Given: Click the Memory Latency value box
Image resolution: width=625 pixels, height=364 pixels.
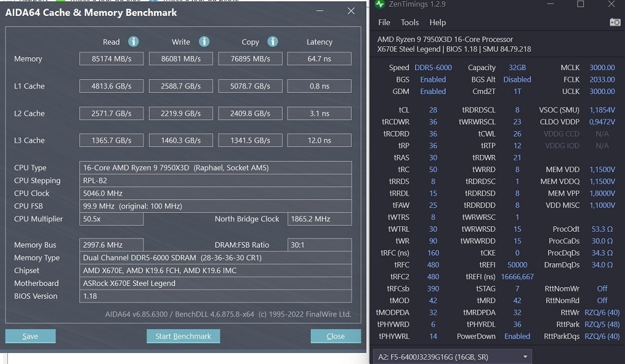Looking at the screenshot, I should 319,59.
